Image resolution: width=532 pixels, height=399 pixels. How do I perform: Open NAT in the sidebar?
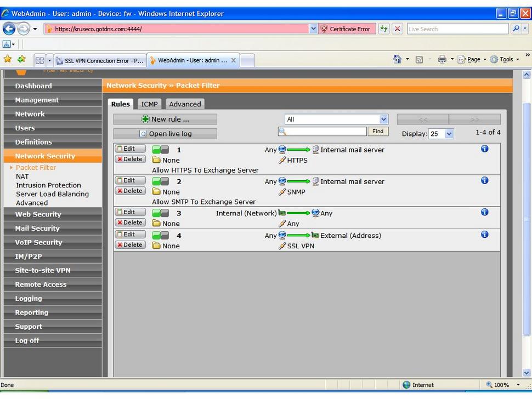[22, 176]
